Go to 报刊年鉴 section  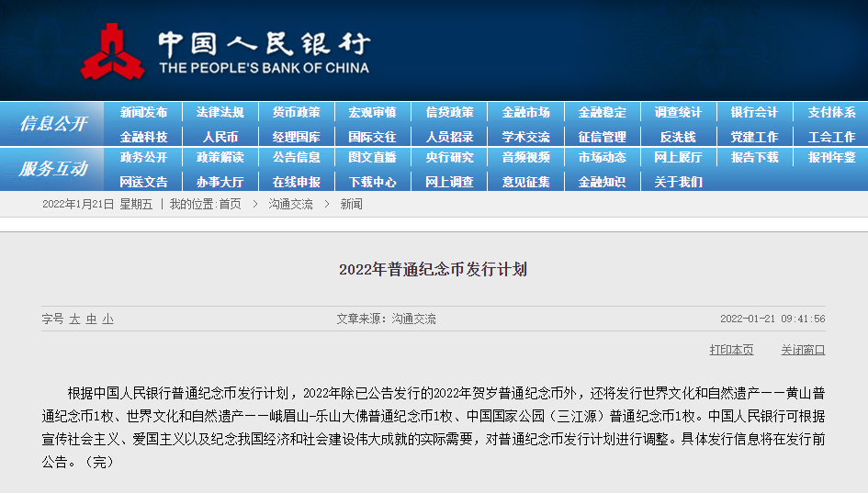(x=831, y=158)
